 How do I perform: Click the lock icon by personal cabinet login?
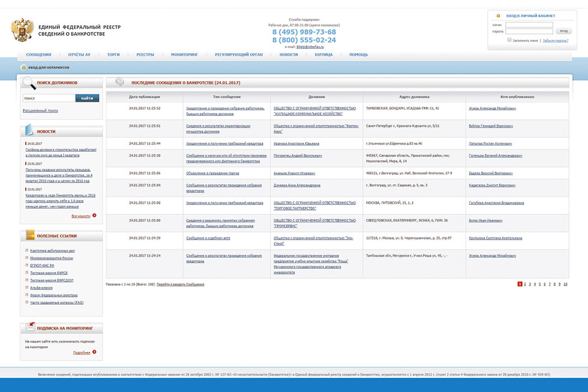pos(498,16)
